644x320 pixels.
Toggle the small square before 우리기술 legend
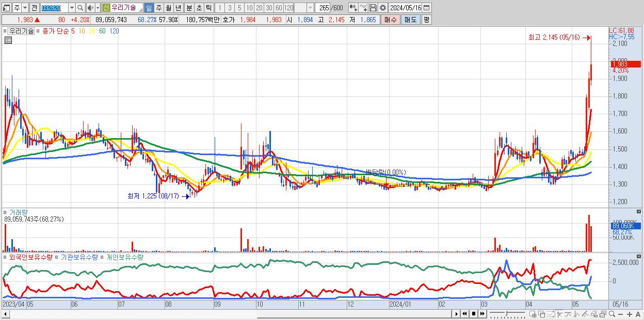click(x=5, y=31)
